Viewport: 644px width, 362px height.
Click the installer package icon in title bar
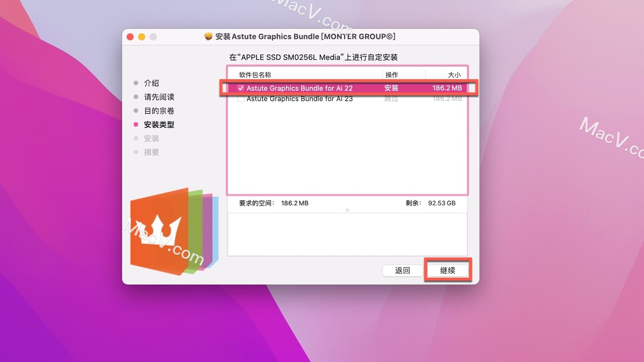[x=208, y=36]
